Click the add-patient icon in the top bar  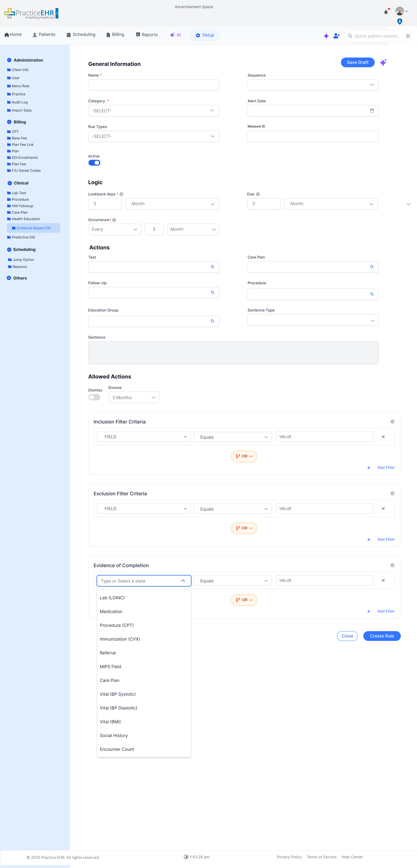click(x=336, y=36)
